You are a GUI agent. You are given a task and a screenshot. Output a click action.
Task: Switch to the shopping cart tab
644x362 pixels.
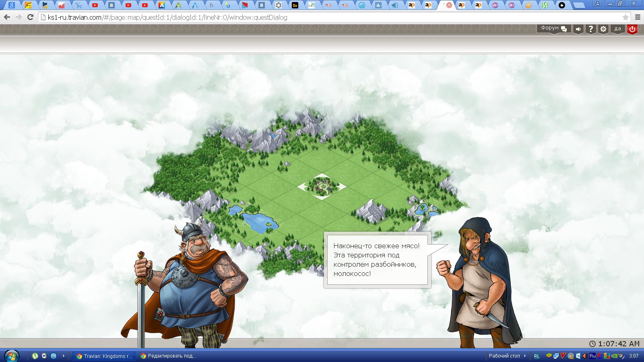click(x=78, y=5)
